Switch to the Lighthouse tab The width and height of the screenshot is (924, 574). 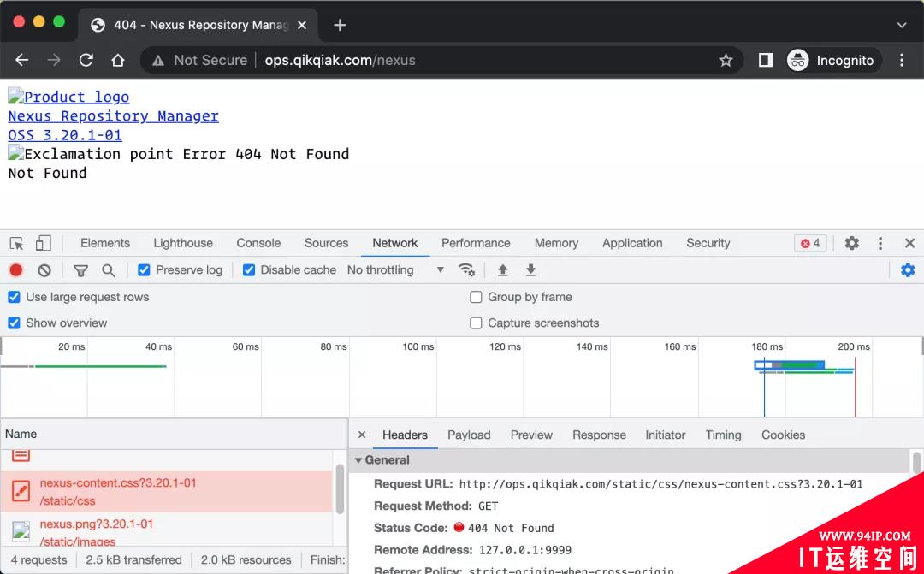point(183,243)
